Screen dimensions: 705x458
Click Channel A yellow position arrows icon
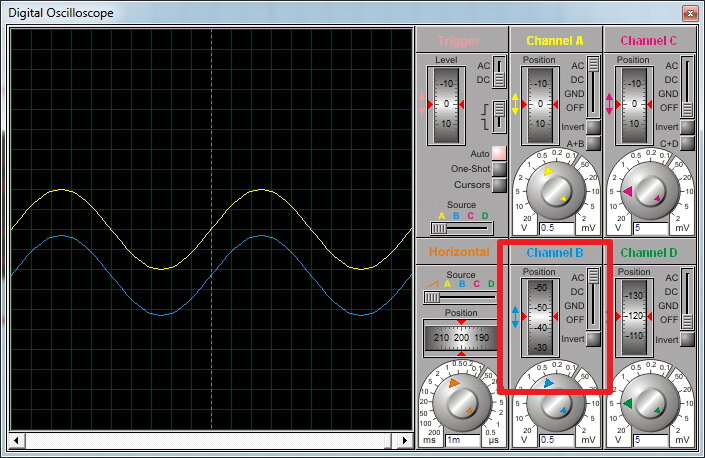pyautogui.click(x=515, y=104)
